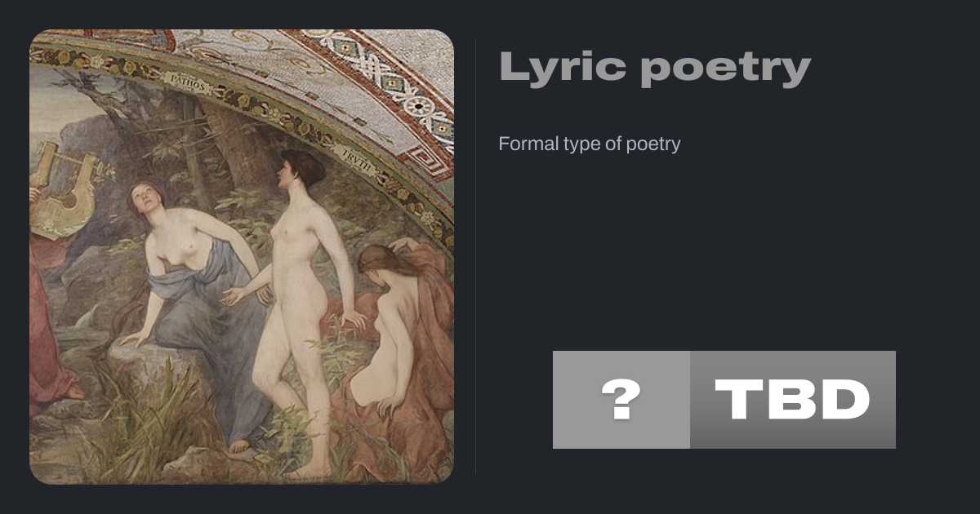Click the PATHOS label on the arch

point(188,81)
